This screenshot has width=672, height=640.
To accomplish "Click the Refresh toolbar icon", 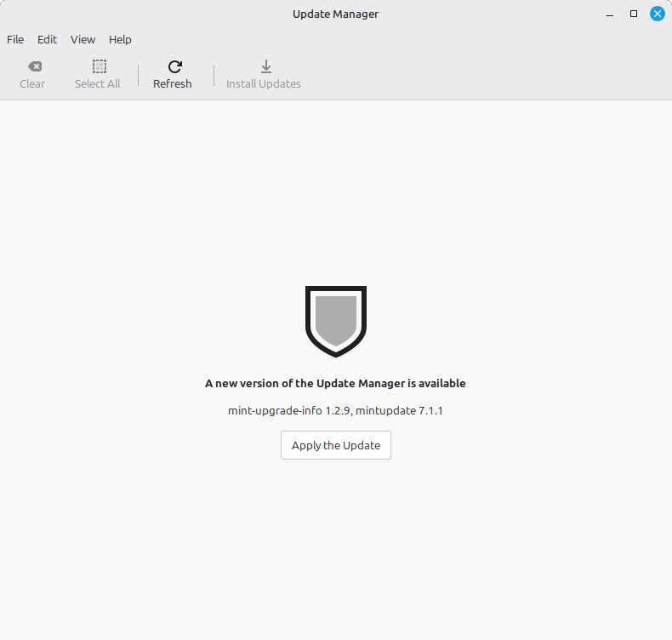I will tap(175, 66).
